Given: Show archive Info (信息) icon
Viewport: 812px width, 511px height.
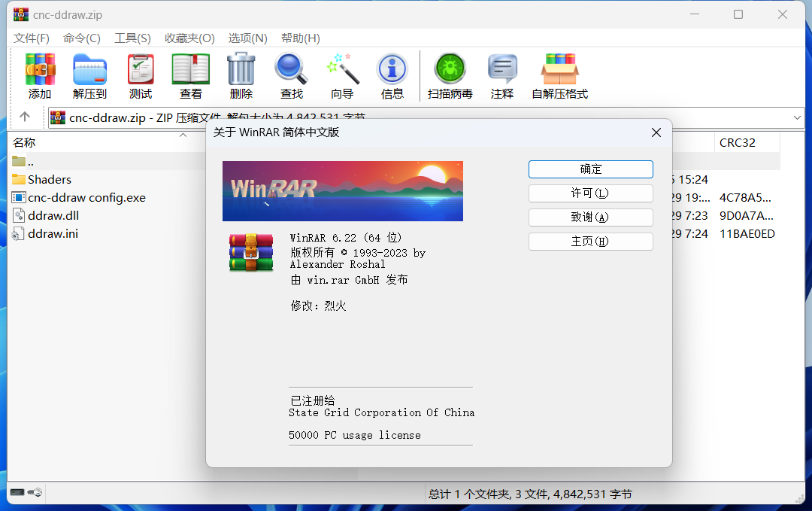Looking at the screenshot, I should point(392,69).
